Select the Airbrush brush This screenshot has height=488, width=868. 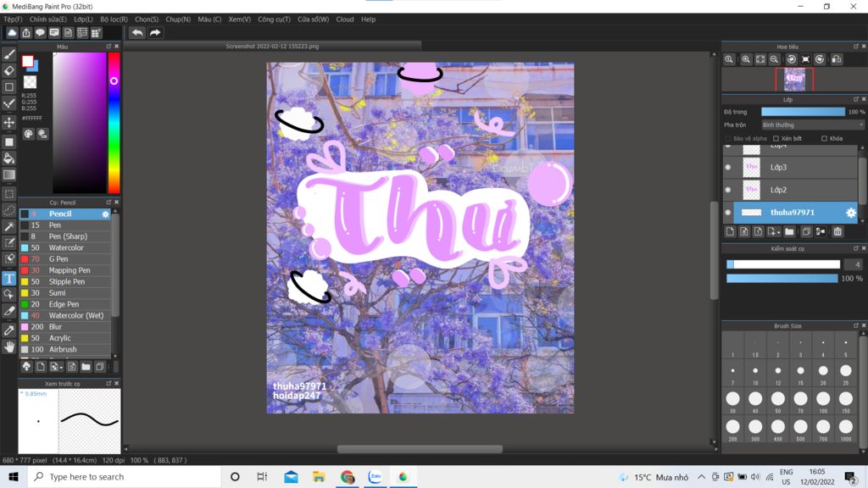tap(65, 349)
